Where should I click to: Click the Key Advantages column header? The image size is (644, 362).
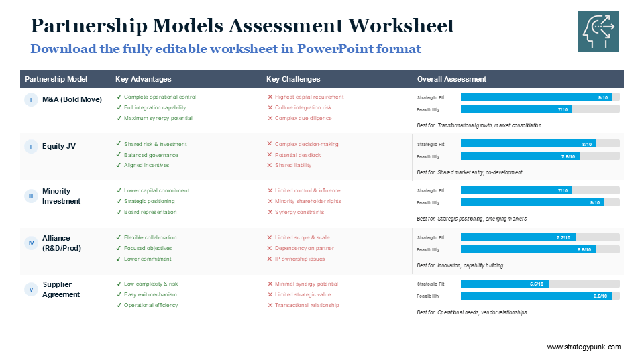coord(143,79)
